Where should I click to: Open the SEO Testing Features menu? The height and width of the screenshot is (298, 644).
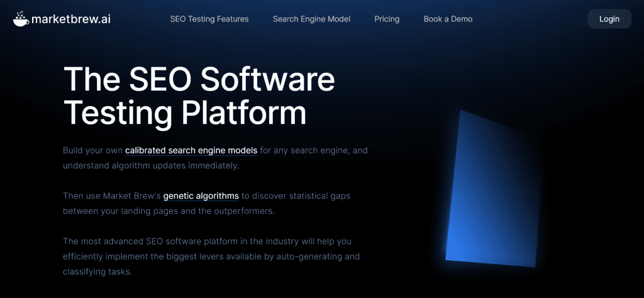(209, 19)
